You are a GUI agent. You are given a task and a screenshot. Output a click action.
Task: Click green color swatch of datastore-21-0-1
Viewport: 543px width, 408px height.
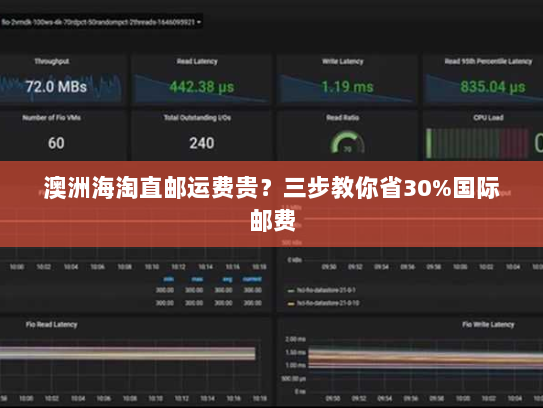coord(291,291)
